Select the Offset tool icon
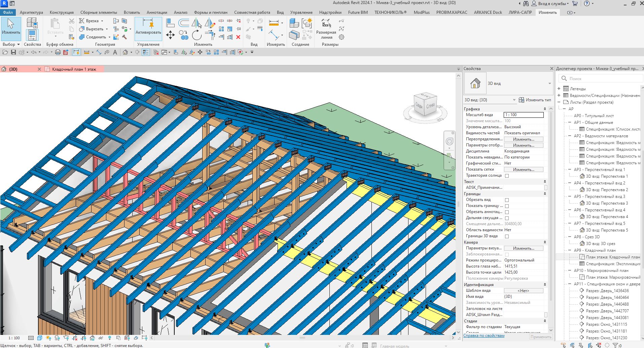This screenshot has width=644, height=348. click(x=183, y=23)
